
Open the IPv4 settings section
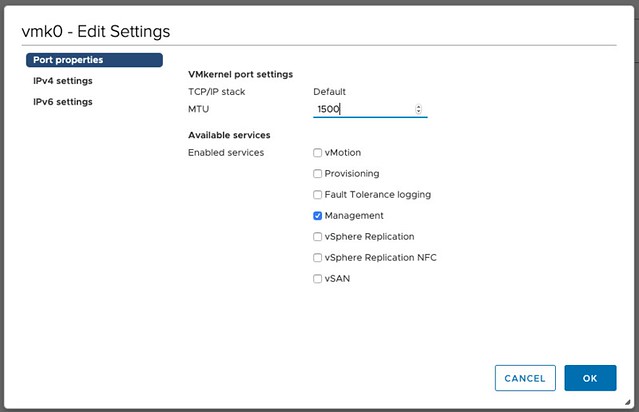click(x=63, y=81)
